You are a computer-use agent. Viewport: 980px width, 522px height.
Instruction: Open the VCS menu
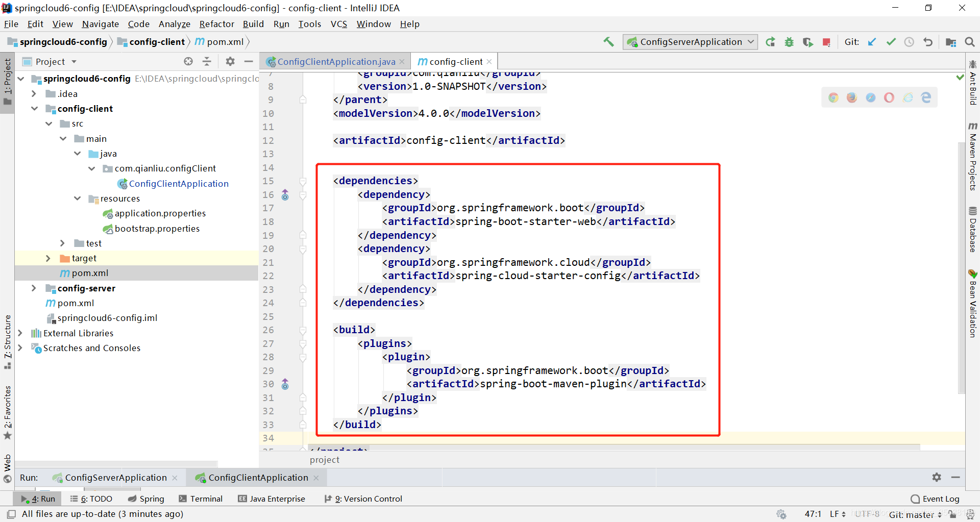click(338, 24)
